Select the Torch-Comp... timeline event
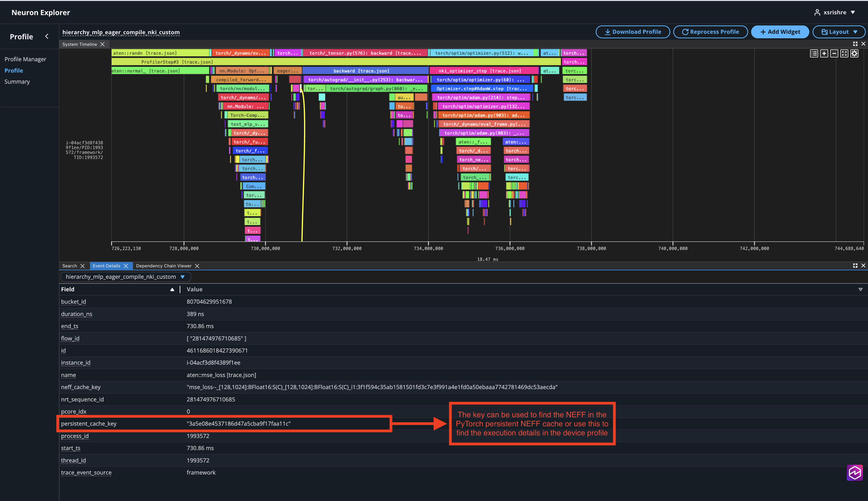The image size is (868, 501). click(x=248, y=115)
